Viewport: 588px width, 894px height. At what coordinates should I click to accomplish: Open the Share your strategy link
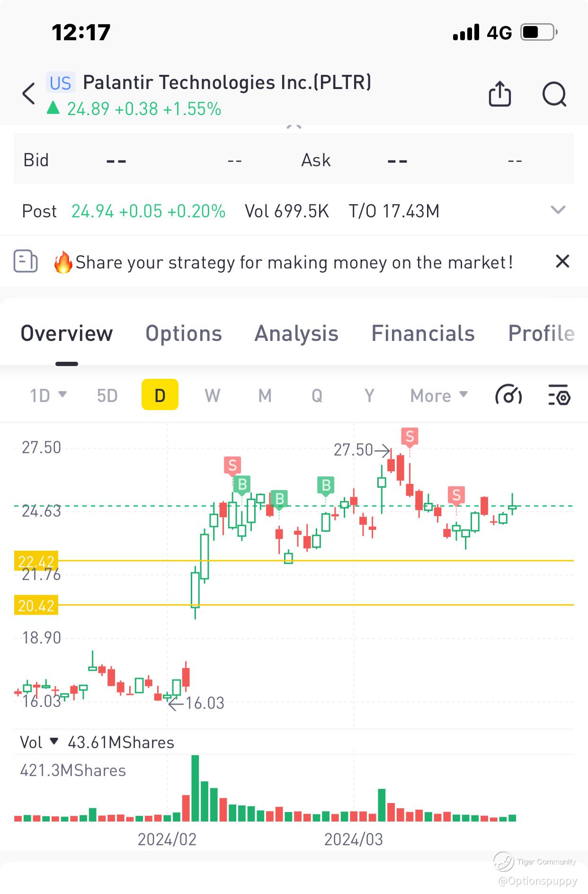tap(294, 262)
